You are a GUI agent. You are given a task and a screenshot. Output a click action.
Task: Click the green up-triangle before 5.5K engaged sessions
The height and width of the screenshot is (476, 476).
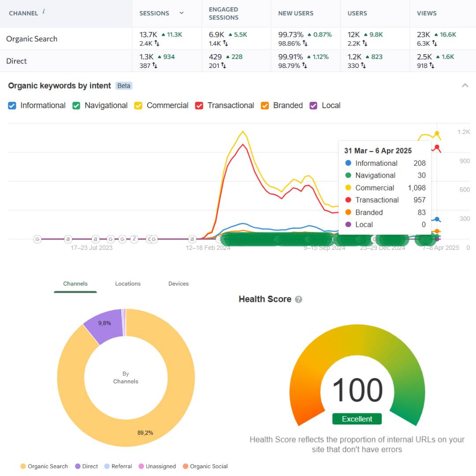tap(230, 35)
